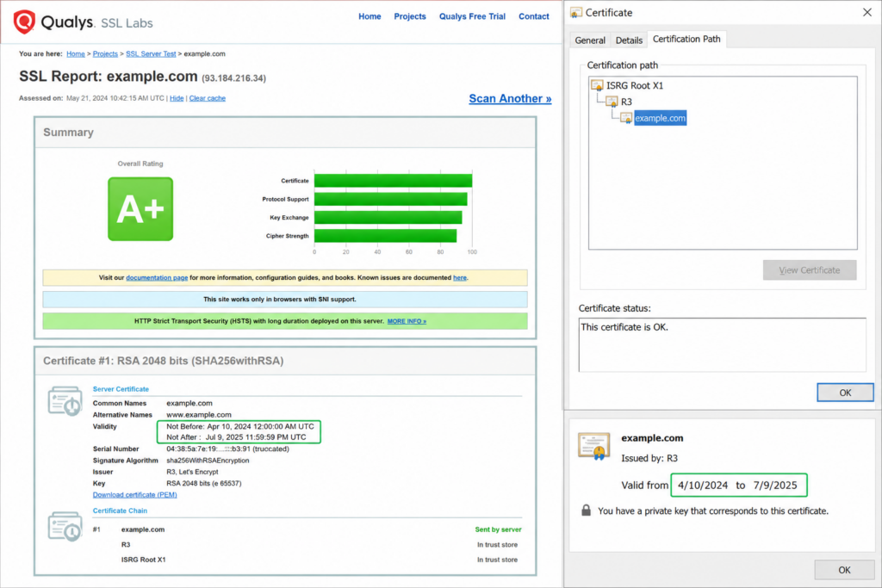Click the 'SSL Report: example.com' heading
The height and width of the screenshot is (588, 882).
(x=108, y=77)
